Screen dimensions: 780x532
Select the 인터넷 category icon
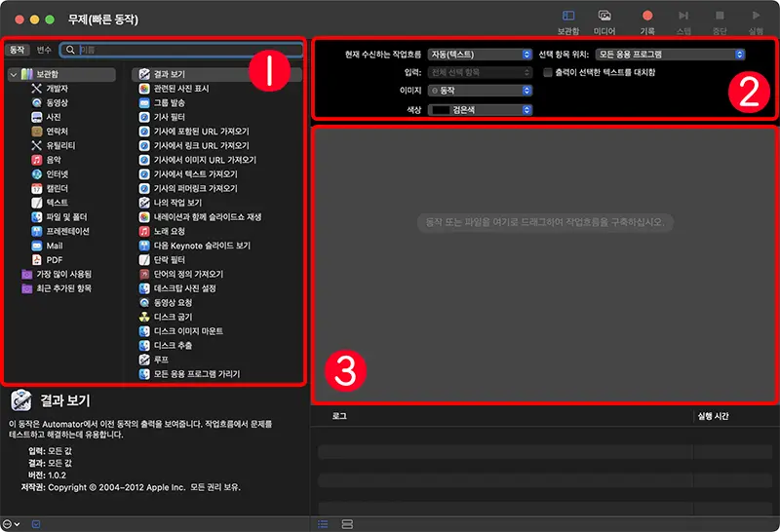click(36, 174)
